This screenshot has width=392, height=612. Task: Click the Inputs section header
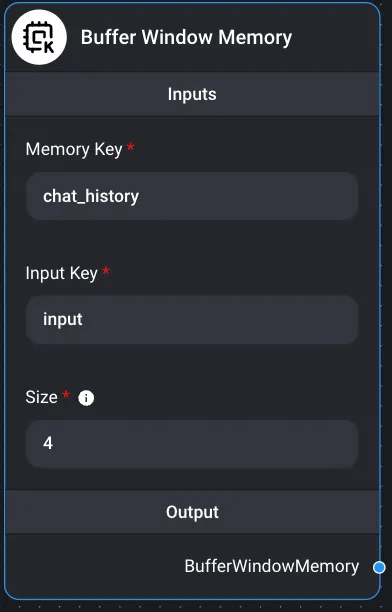192,94
